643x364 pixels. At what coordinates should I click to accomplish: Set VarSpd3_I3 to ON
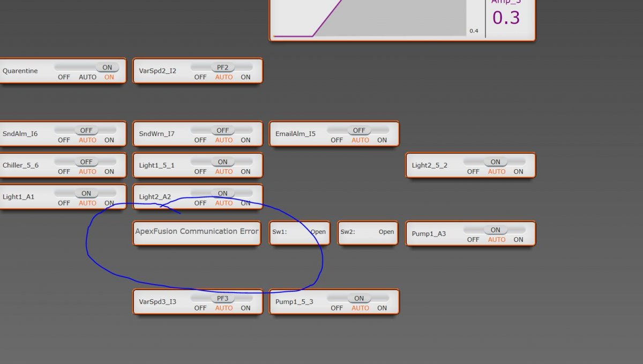click(245, 308)
